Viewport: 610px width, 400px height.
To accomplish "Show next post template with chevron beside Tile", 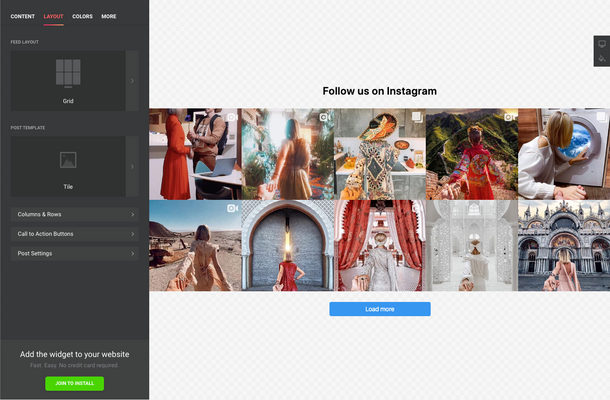I will (x=132, y=167).
